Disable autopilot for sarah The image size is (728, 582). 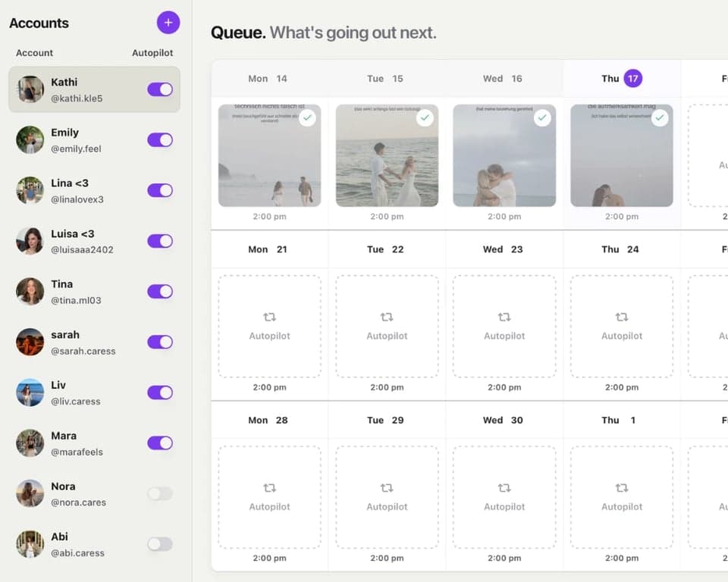(160, 342)
